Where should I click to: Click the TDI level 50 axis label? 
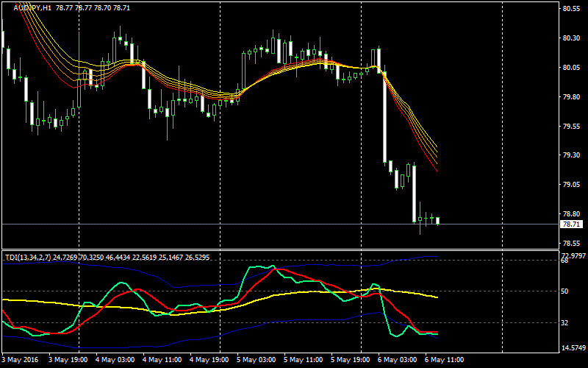pyautogui.click(x=565, y=291)
